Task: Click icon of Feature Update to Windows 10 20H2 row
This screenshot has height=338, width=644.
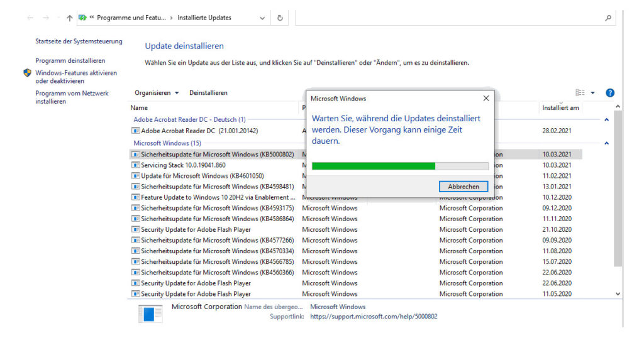Action: click(x=136, y=197)
